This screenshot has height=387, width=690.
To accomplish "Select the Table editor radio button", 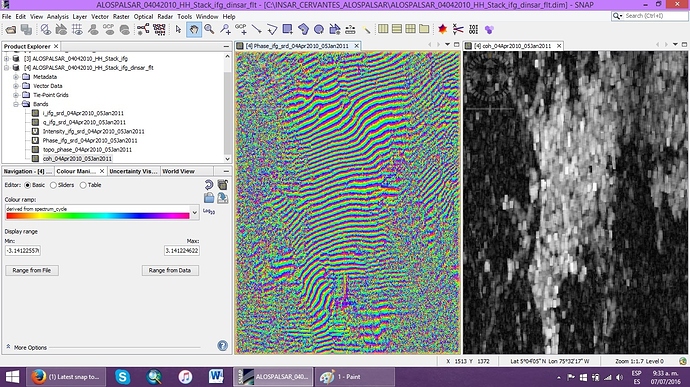I will (x=83, y=185).
